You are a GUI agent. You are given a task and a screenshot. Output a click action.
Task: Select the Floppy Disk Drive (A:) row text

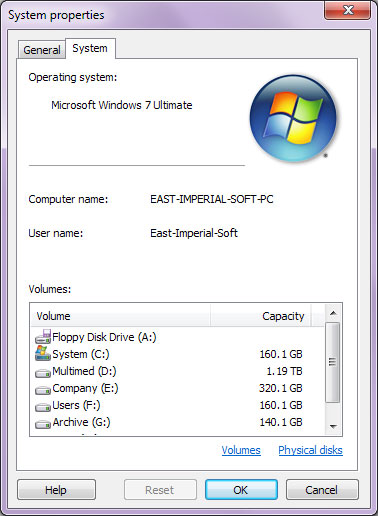click(104, 337)
